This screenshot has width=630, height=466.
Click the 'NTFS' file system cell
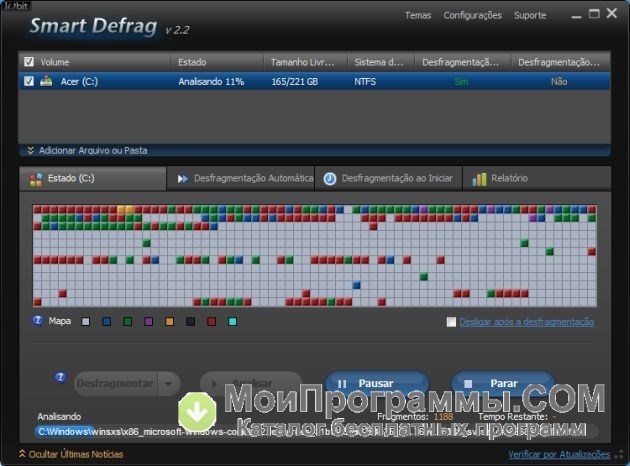pyautogui.click(x=365, y=82)
